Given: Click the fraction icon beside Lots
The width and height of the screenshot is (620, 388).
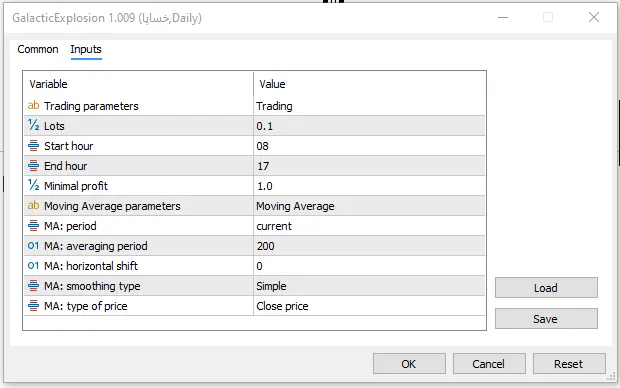Looking at the screenshot, I should click(x=34, y=125).
